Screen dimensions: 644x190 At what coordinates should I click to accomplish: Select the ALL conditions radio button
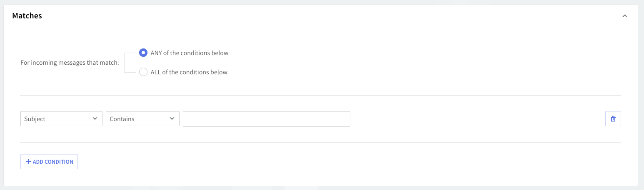[143, 72]
